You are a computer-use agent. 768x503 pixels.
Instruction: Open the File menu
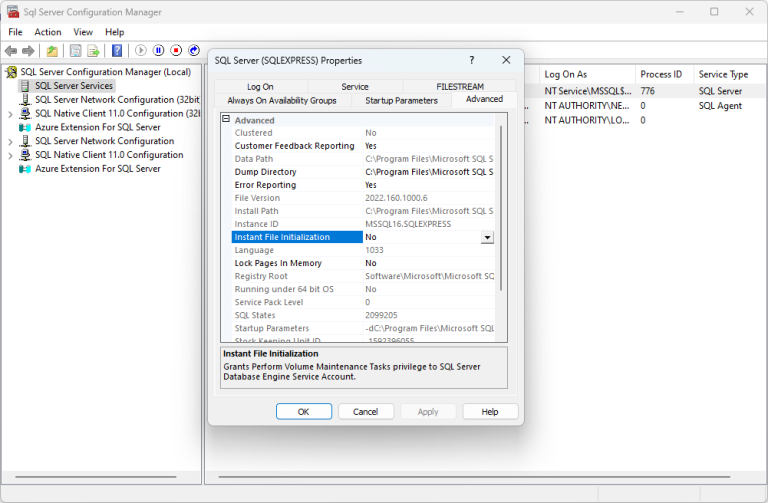tap(15, 32)
